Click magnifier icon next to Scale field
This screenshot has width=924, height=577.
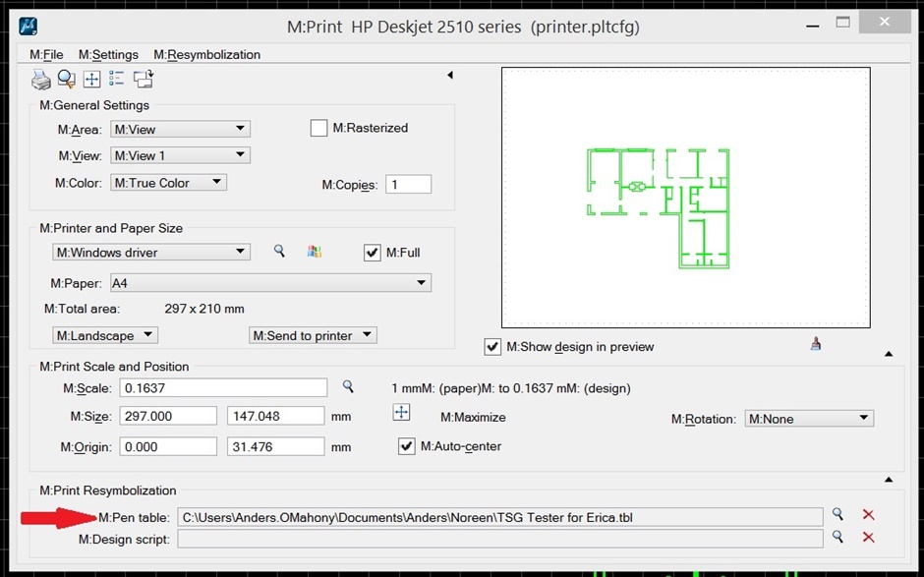click(348, 386)
